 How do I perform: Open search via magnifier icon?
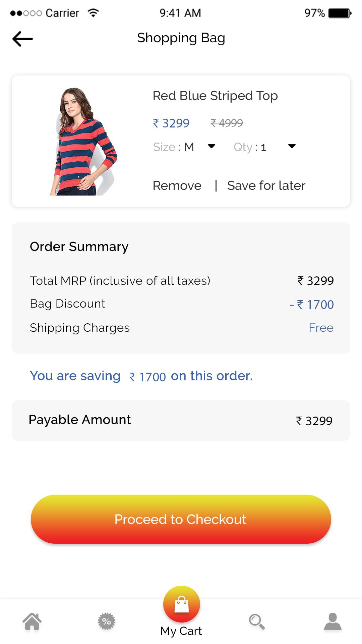pyautogui.click(x=257, y=622)
